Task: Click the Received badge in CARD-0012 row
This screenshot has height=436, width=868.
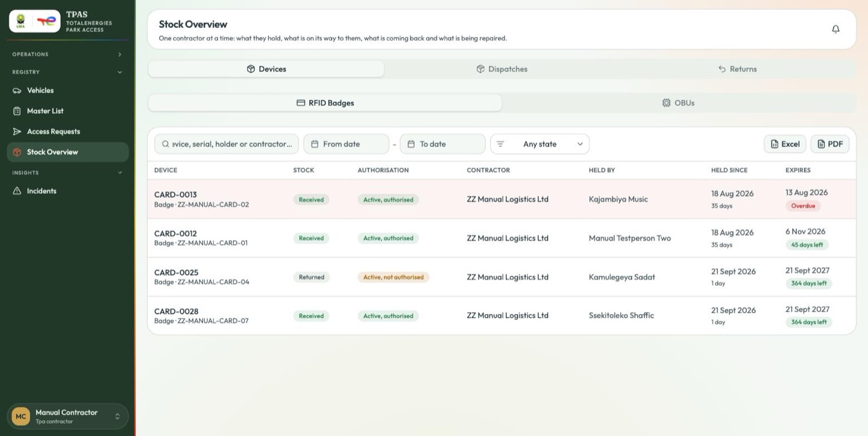Action: pyautogui.click(x=312, y=238)
